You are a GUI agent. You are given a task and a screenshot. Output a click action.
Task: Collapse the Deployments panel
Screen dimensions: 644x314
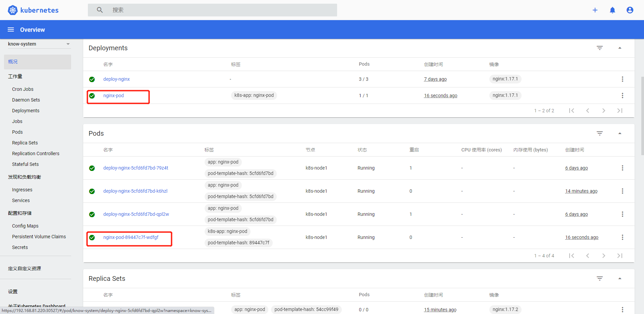(x=620, y=48)
